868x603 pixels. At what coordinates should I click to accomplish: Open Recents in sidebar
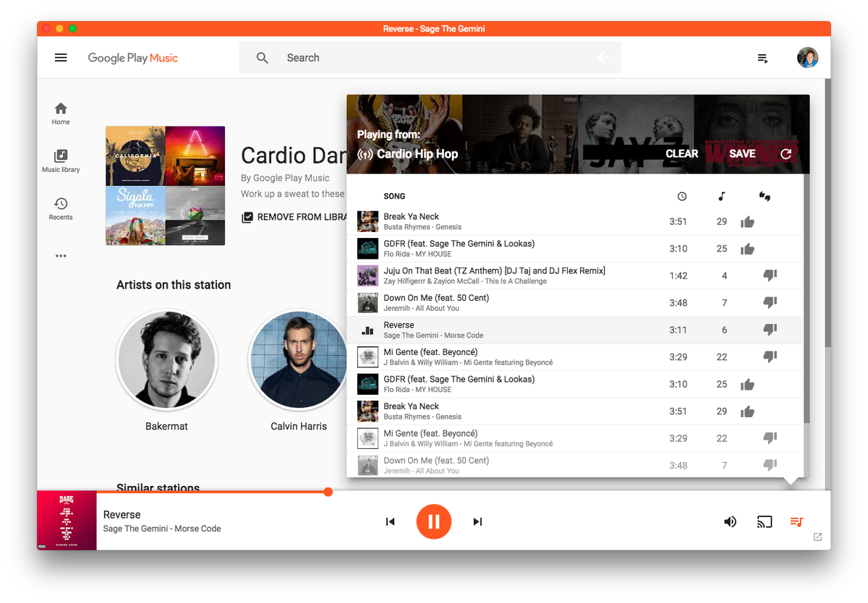[x=61, y=208]
